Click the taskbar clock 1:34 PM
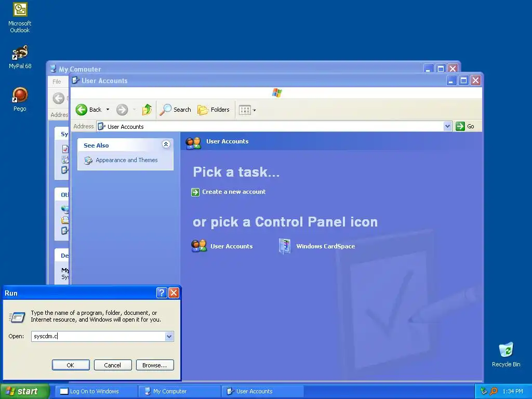Viewport: 532px width, 399px height. coord(513,391)
